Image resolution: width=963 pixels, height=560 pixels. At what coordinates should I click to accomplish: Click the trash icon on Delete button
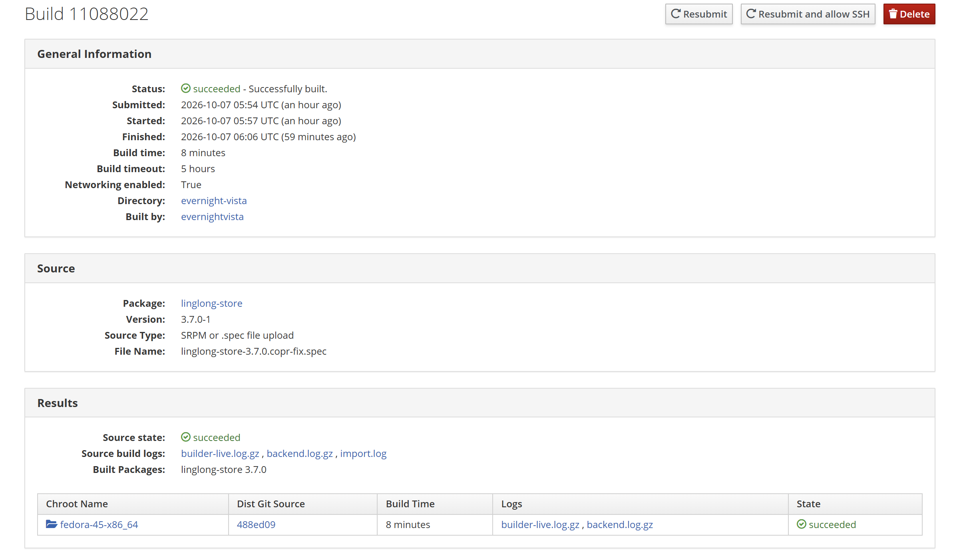point(893,14)
